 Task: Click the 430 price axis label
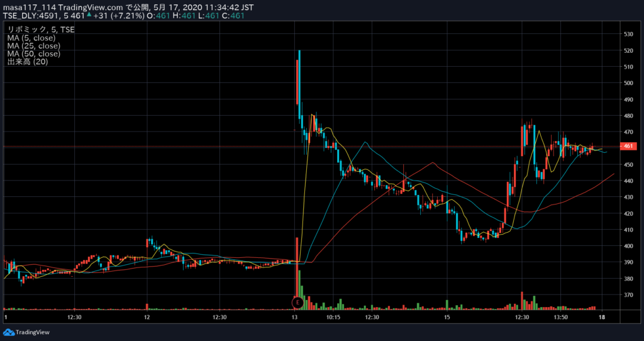pyautogui.click(x=628, y=197)
